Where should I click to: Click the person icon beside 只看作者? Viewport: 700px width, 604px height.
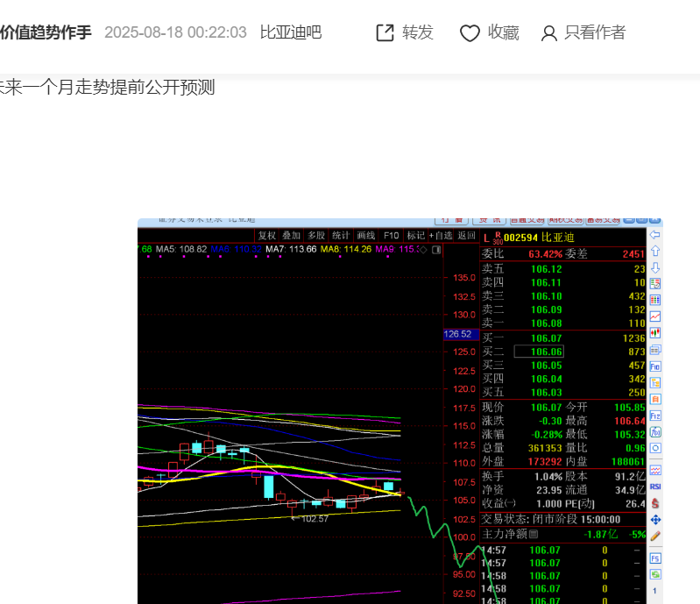548,33
